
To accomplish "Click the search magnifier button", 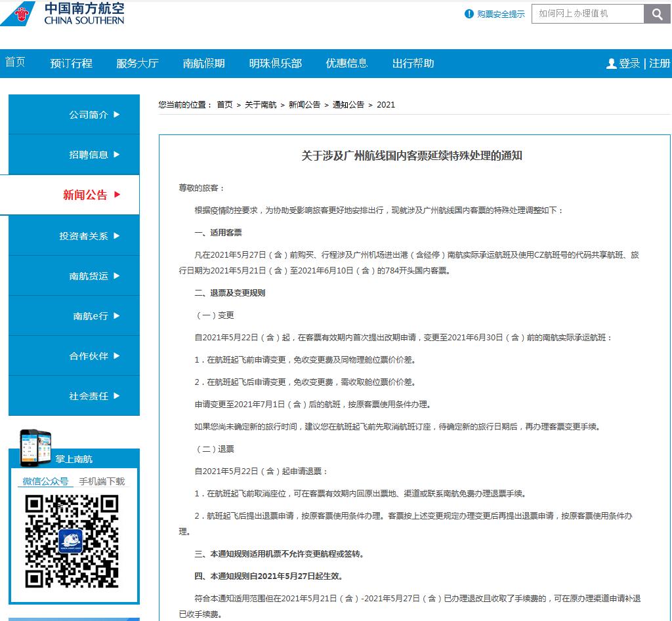I will pyautogui.click(x=657, y=14).
